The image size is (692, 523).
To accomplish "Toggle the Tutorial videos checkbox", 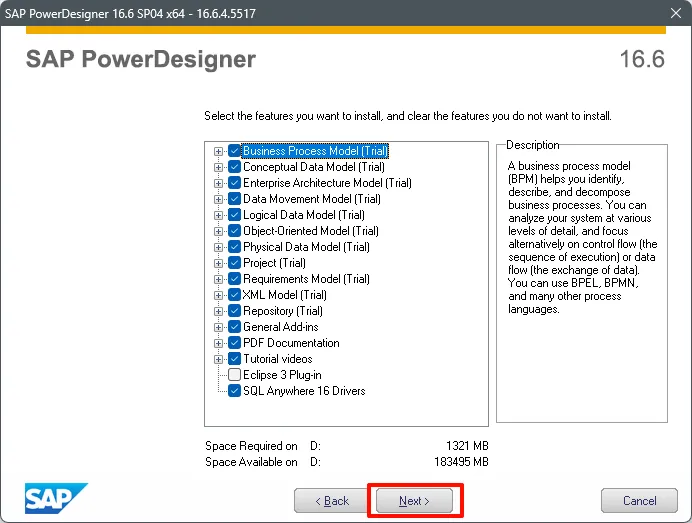I will [x=234, y=359].
